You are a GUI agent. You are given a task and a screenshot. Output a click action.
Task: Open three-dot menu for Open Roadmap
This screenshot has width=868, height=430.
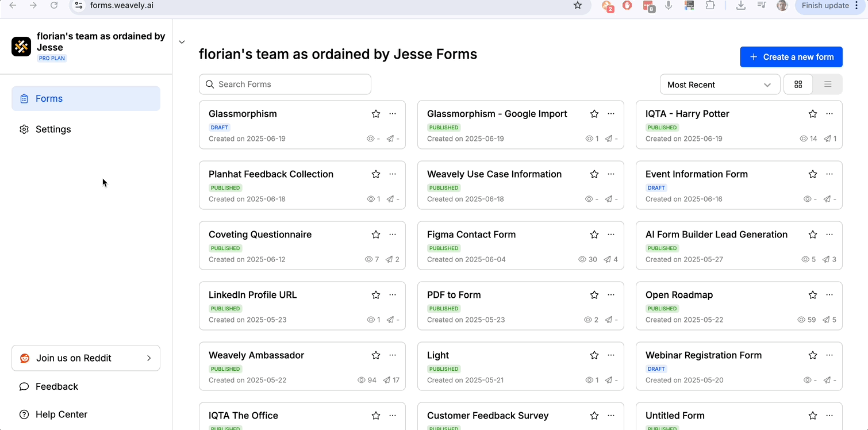tap(829, 295)
